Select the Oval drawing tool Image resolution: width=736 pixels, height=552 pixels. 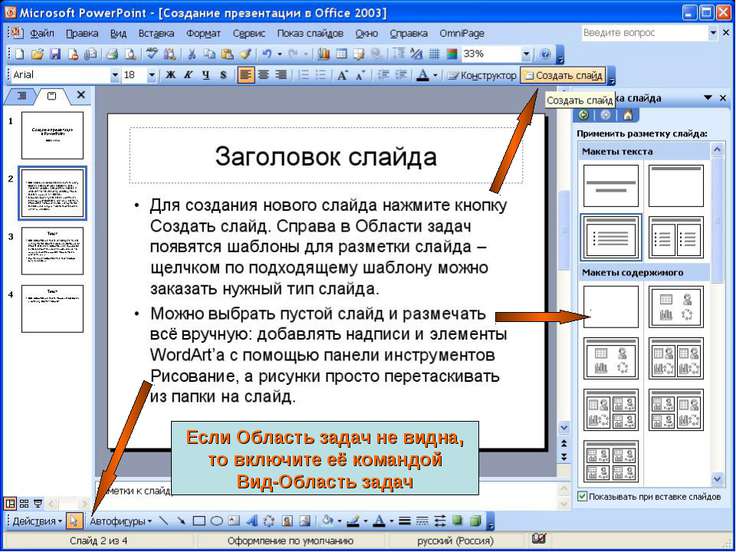click(x=216, y=521)
